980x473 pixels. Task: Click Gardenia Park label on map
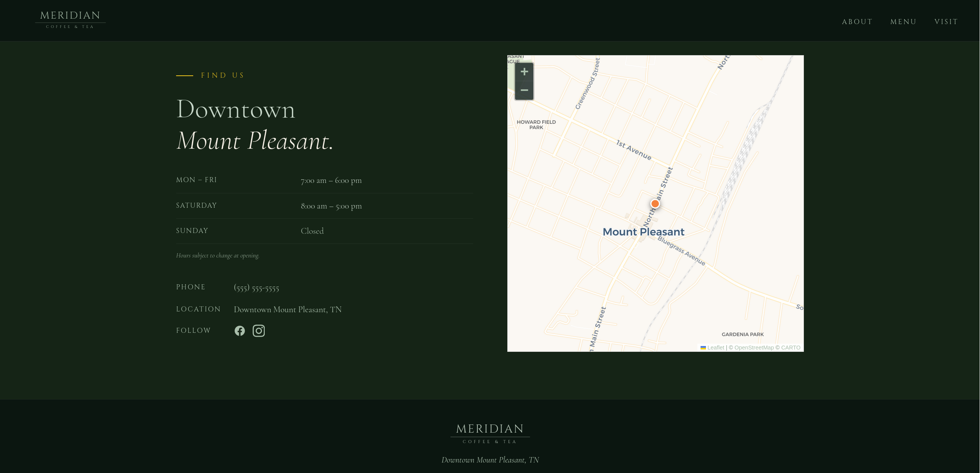pos(742,334)
